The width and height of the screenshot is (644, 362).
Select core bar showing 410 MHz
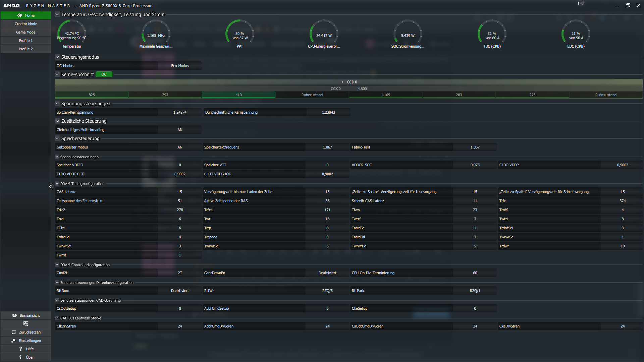238,95
